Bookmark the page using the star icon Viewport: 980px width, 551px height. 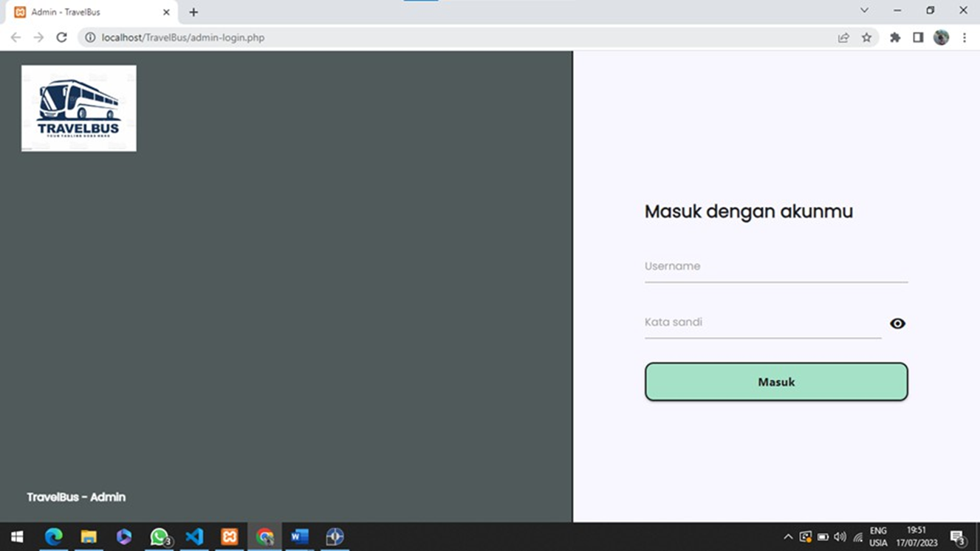coord(866,37)
